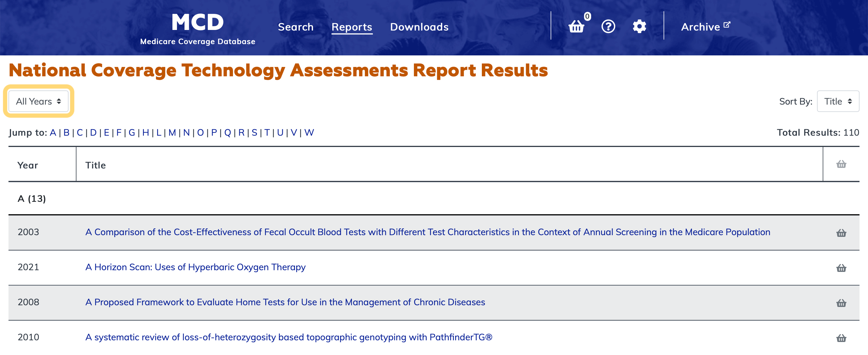
Task: Open settings via the gear icon
Action: [639, 26]
